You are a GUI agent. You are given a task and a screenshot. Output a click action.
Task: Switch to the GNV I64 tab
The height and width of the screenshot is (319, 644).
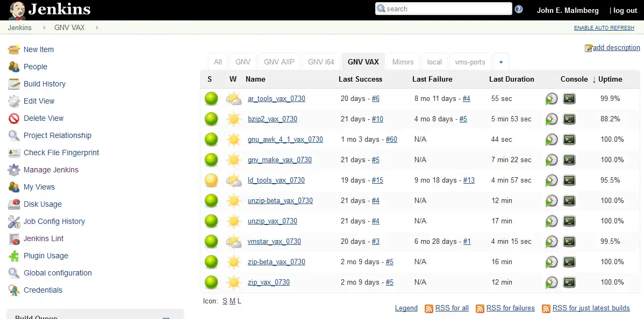tap(321, 62)
